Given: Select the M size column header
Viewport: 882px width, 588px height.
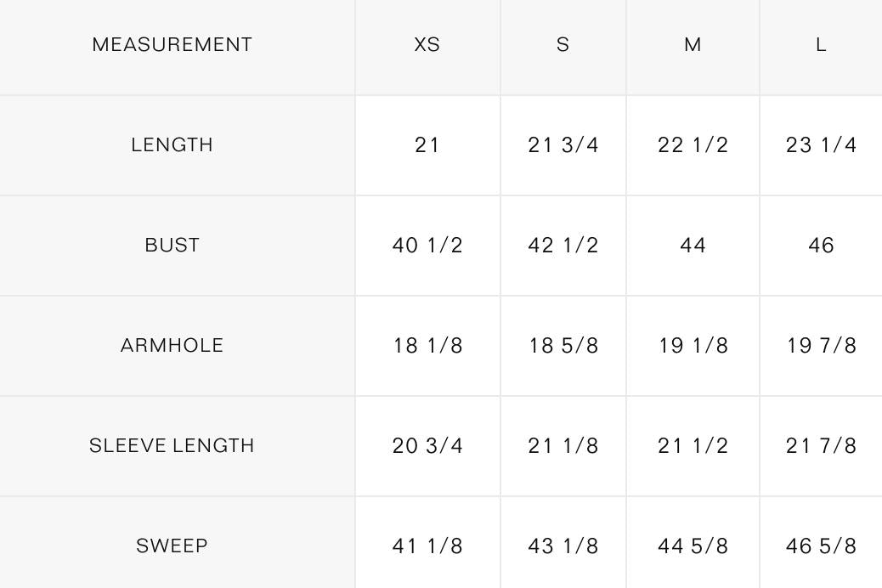Looking at the screenshot, I should pyautogui.click(x=693, y=44).
